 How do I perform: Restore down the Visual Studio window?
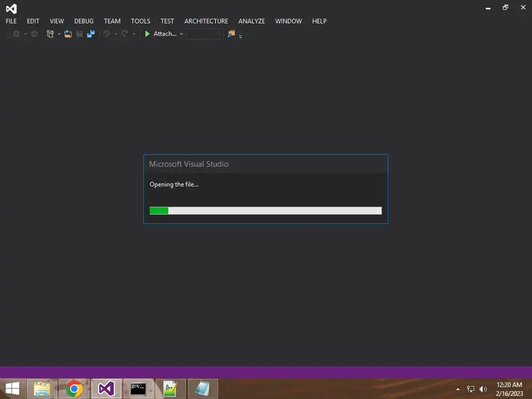coord(506,7)
